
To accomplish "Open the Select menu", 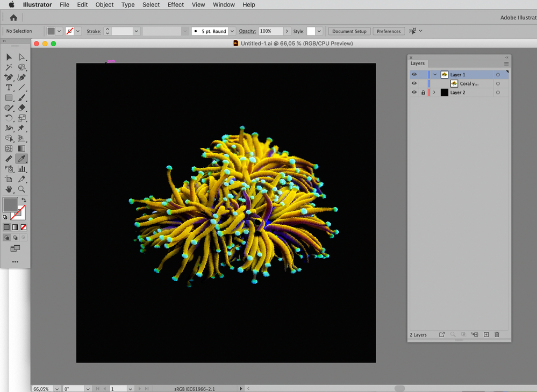I will tap(151, 5).
